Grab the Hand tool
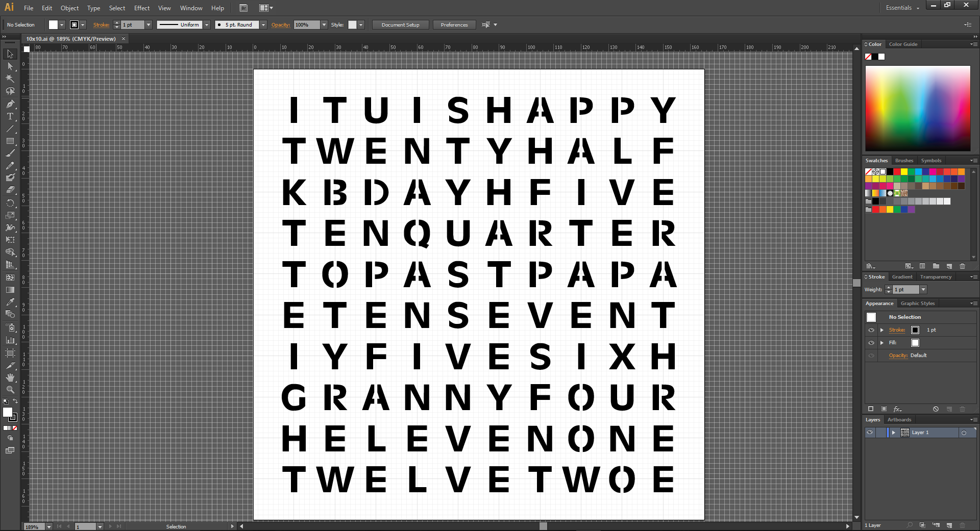 coord(10,377)
